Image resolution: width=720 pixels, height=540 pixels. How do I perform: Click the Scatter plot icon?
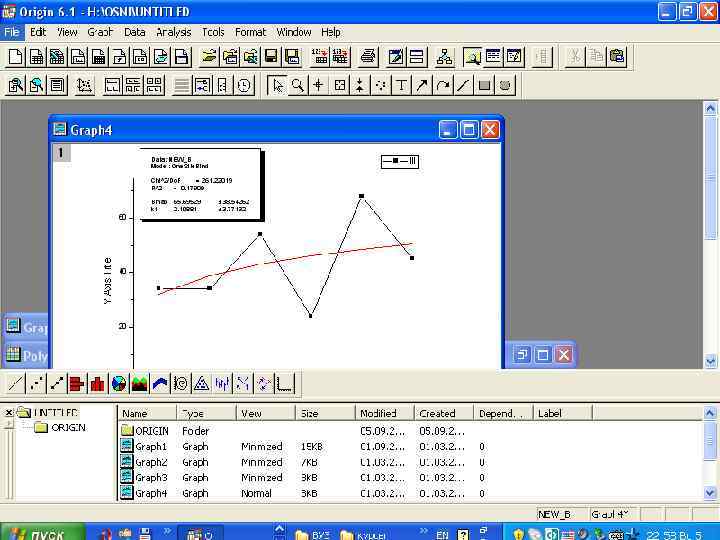click(36, 383)
